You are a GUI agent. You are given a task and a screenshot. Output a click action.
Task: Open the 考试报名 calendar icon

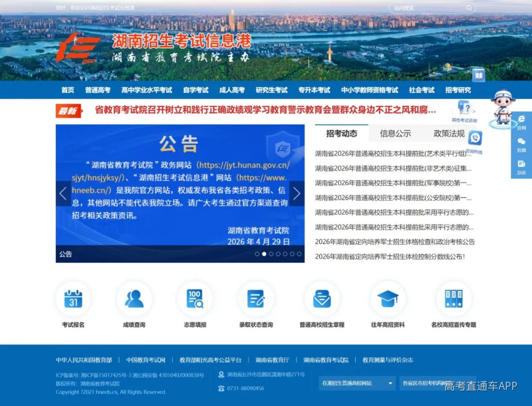[73, 299]
